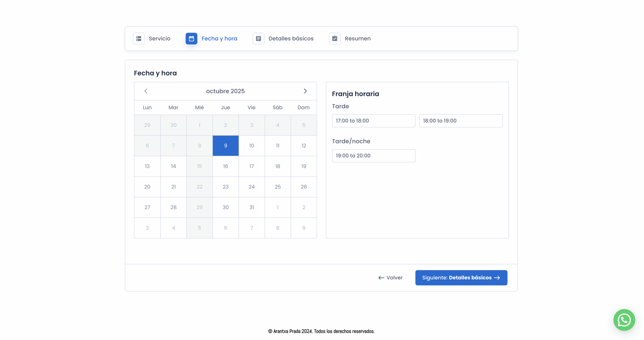This screenshot has height=340, width=644.
Task: Choose October 16 in the calendar
Action: 225,166
